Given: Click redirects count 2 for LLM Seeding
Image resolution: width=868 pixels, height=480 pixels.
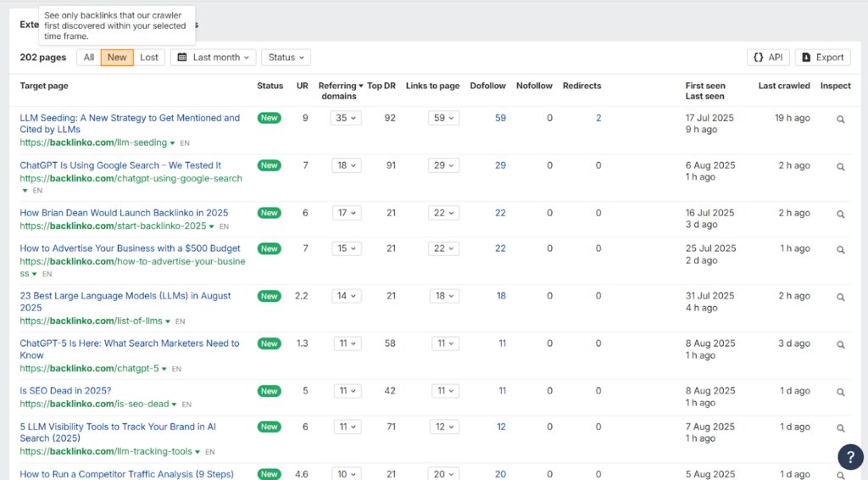Looking at the screenshot, I should pos(598,118).
